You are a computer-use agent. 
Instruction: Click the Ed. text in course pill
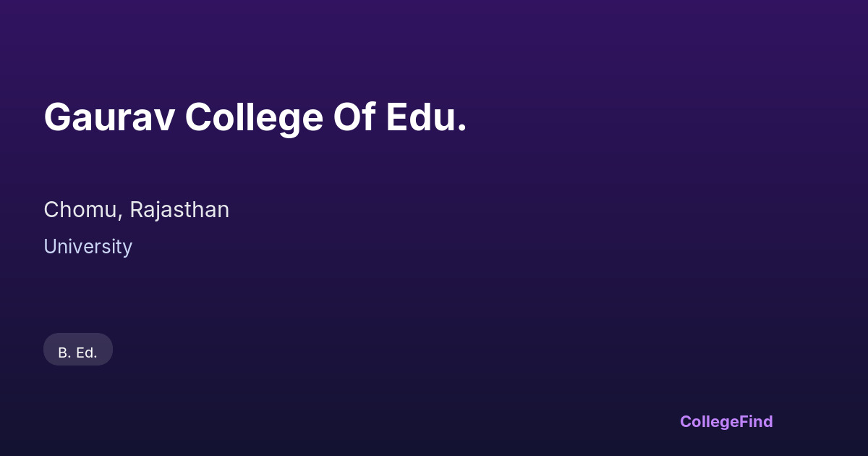pyautogui.click(x=87, y=352)
